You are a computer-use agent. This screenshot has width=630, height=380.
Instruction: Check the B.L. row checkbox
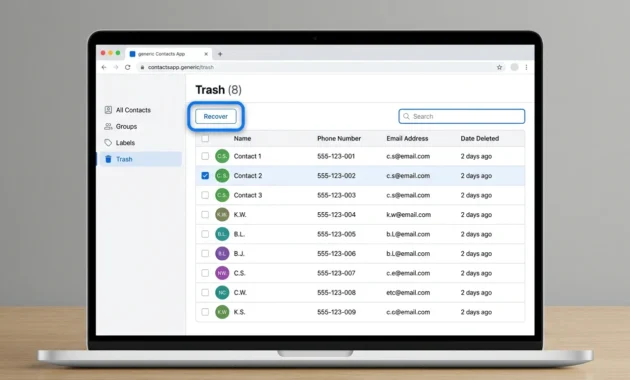tap(205, 234)
